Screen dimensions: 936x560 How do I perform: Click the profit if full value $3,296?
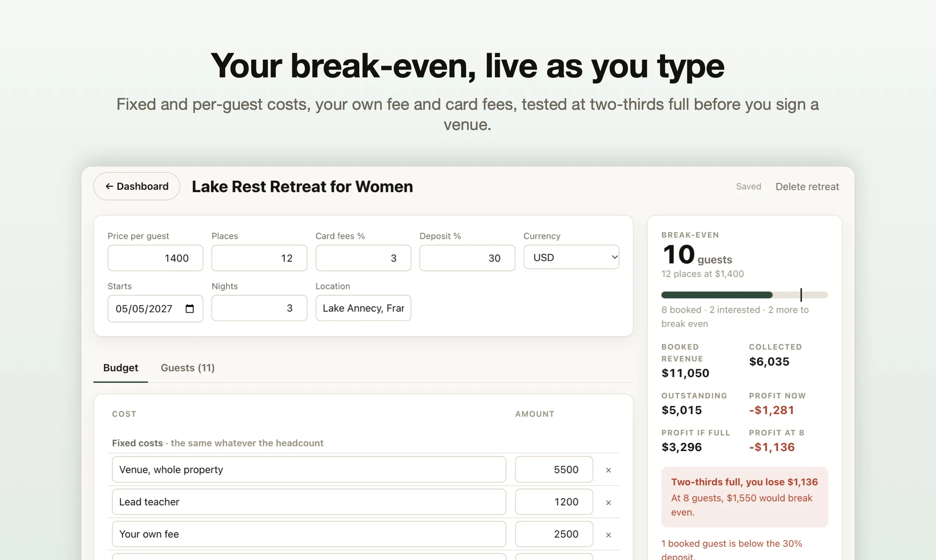[681, 447]
